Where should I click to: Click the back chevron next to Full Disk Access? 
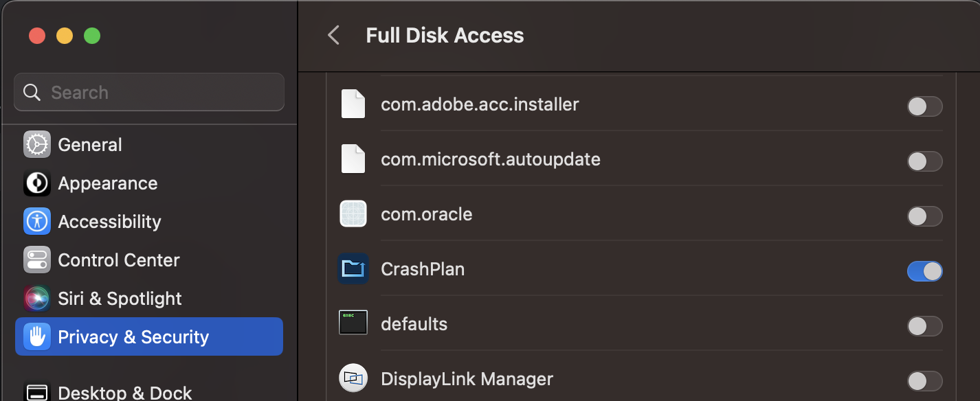point(333,35)
